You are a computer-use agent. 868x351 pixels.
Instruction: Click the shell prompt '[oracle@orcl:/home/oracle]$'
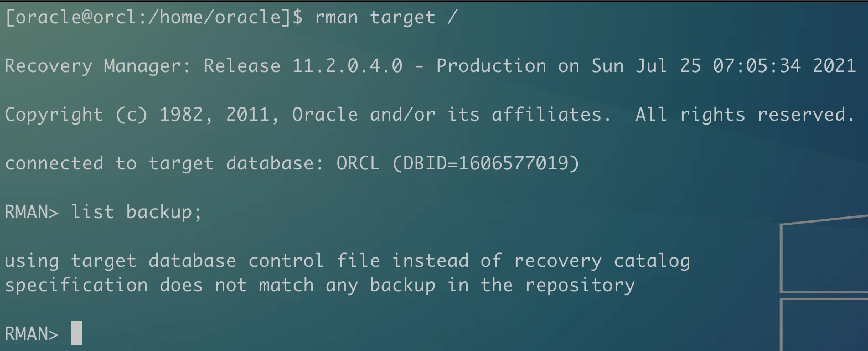pos(154,17)
